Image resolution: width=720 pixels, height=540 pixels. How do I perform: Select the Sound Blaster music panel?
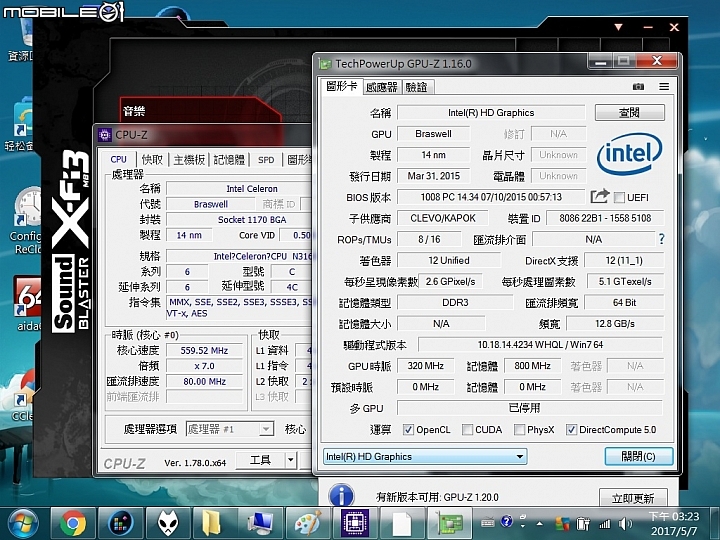200,110
